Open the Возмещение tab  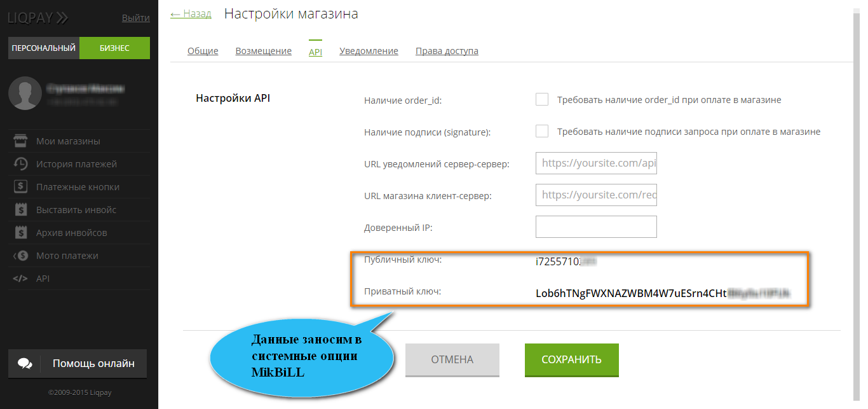pyautogui.click(x=263, y=51)
